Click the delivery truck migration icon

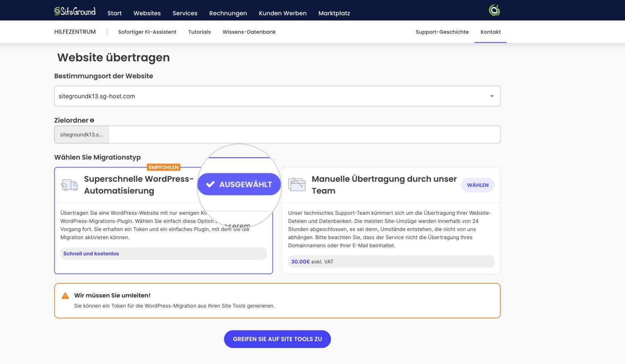point(69,185)
